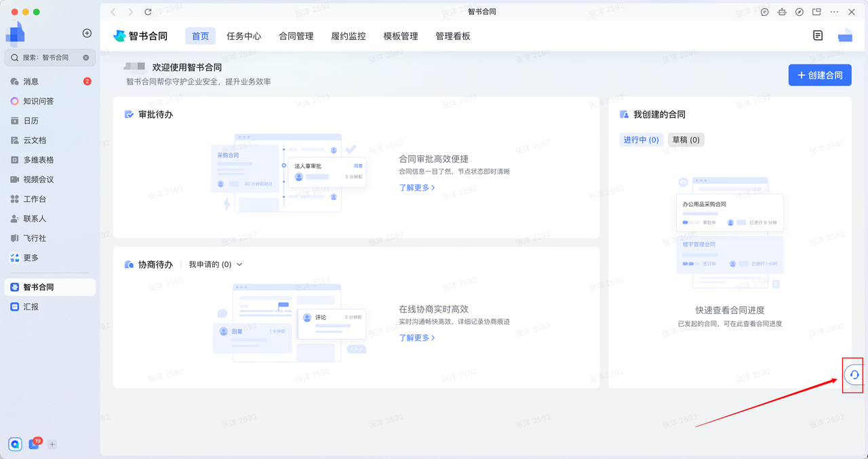The width and height of the screenshot is (868, 459).
Task: Open 多维表格 in the sidebar
Action: click(38, 160)
